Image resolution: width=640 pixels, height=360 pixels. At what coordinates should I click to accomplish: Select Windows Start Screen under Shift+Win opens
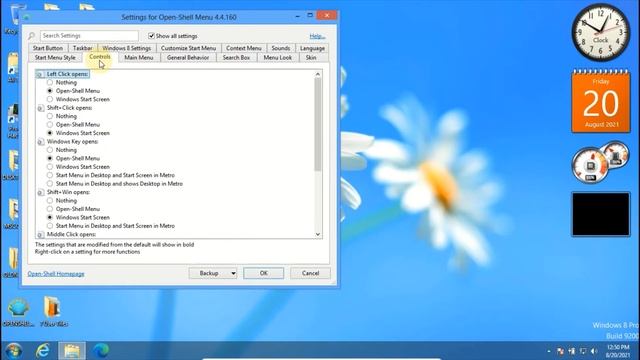[x=50, y=217]
